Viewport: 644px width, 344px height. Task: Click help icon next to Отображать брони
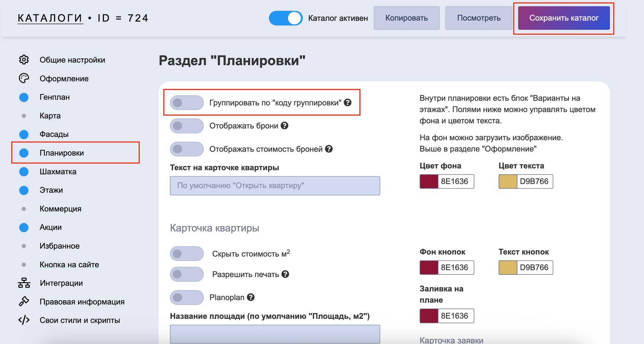click(284, 126)
